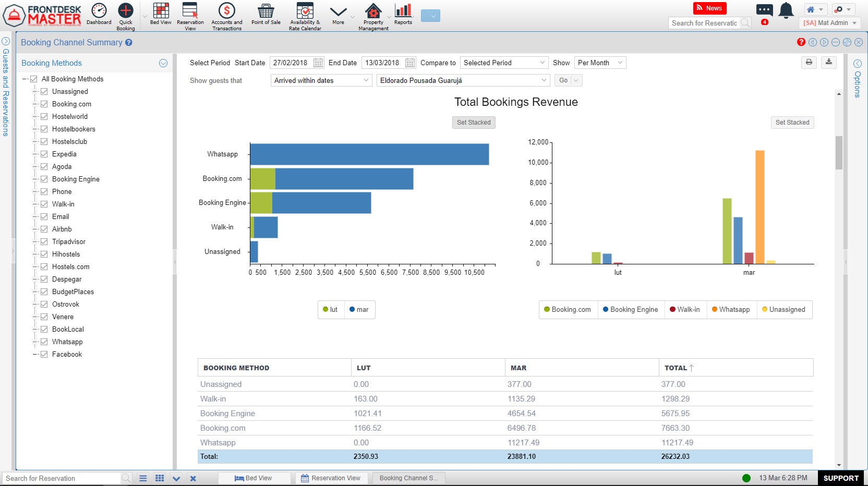Image resolution: width=868 pixels, height=486 pixels.
Task: Open Reports chart icon
Action: pyautogui.click(x=403, y=10)
